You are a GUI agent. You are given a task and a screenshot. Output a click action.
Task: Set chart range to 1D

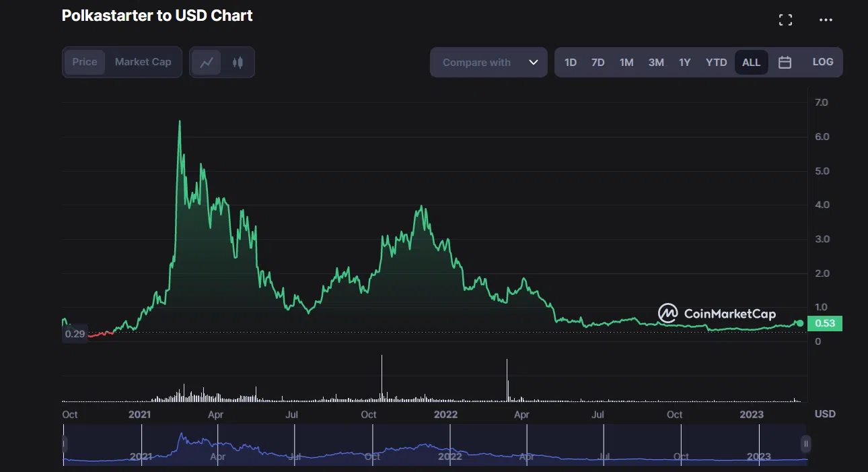(x=571, y=63)
